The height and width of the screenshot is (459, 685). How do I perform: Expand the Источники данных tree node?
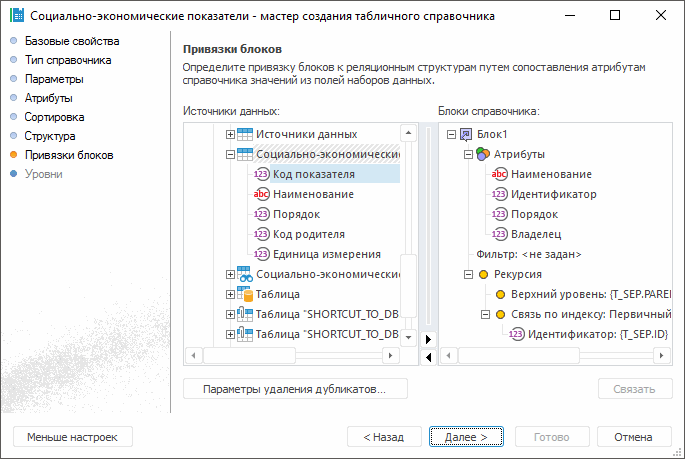(x=231, y=134)
